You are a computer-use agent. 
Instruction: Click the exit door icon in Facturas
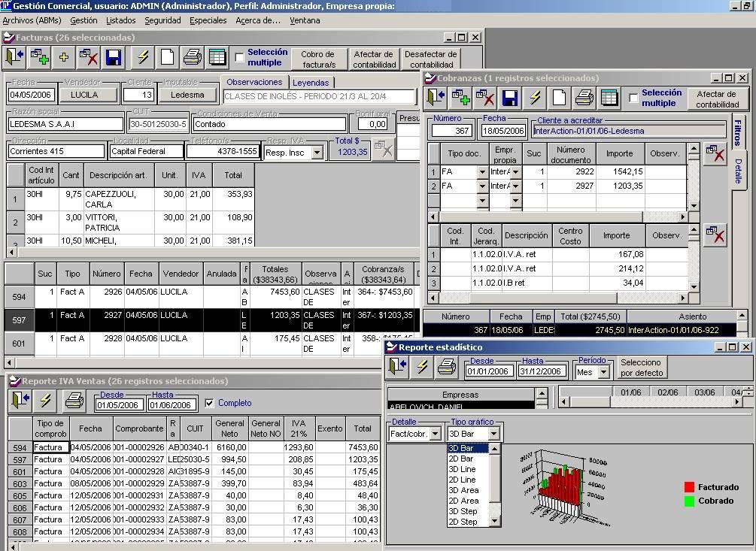coord(14,58)
